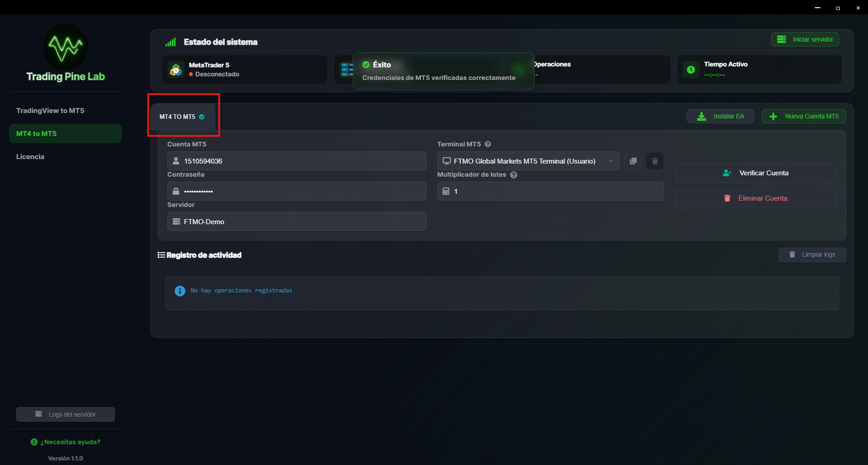868x465 pixels.
Task: Click the green check on MT4 TO MT5 tab
Action: pyautogui.click(x=202, y=117)
